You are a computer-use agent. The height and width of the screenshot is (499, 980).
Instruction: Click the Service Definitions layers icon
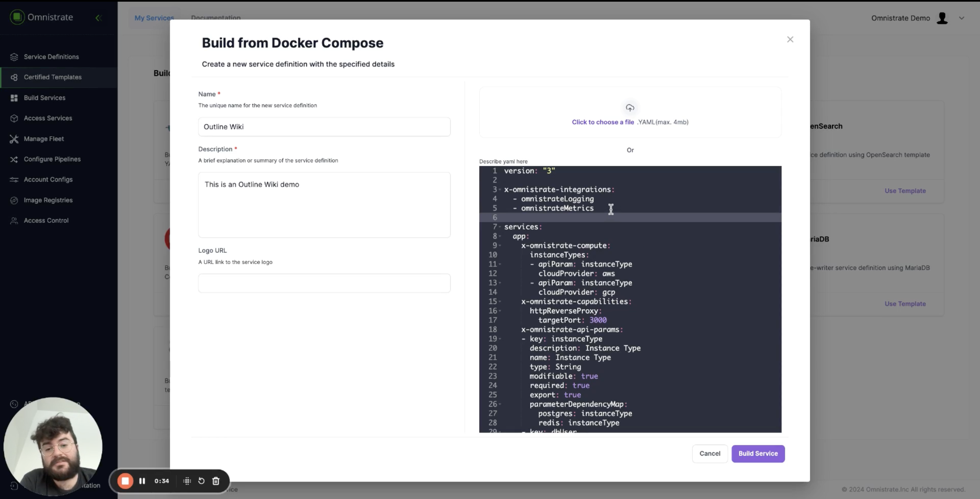tap(14, 57)
